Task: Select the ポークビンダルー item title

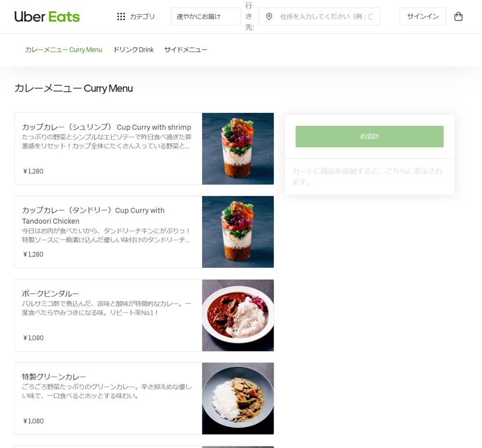Action: click(51, 294)
